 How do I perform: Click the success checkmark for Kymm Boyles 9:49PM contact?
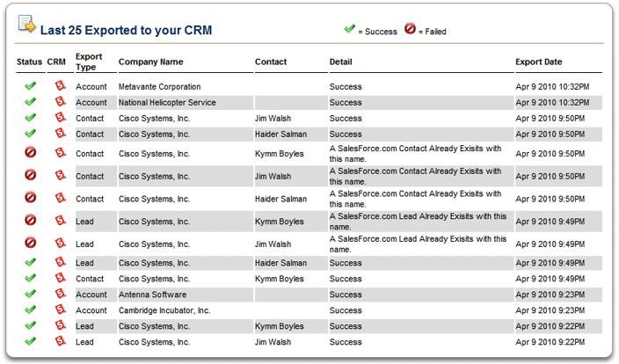point(31,278)
